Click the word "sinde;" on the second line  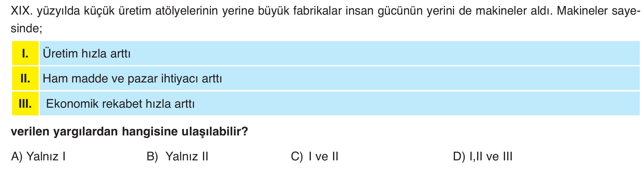26,29
